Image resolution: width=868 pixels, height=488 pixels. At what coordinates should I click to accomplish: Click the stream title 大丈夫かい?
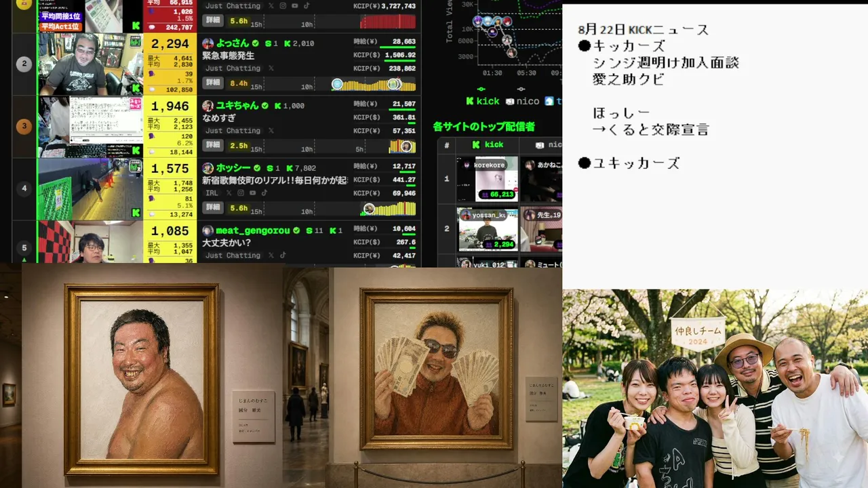click(226, 243)
